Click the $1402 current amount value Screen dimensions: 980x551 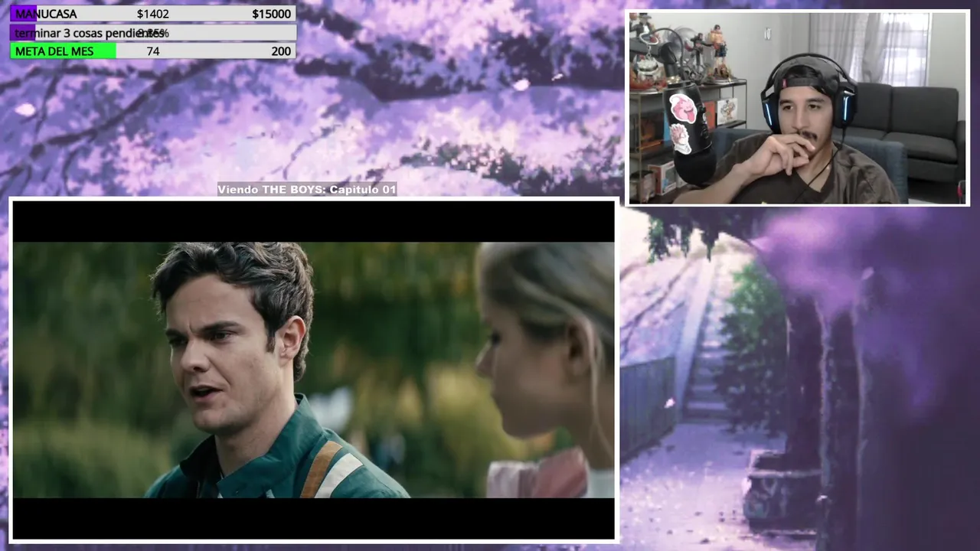pyautogui.click(x=153, y=14)
